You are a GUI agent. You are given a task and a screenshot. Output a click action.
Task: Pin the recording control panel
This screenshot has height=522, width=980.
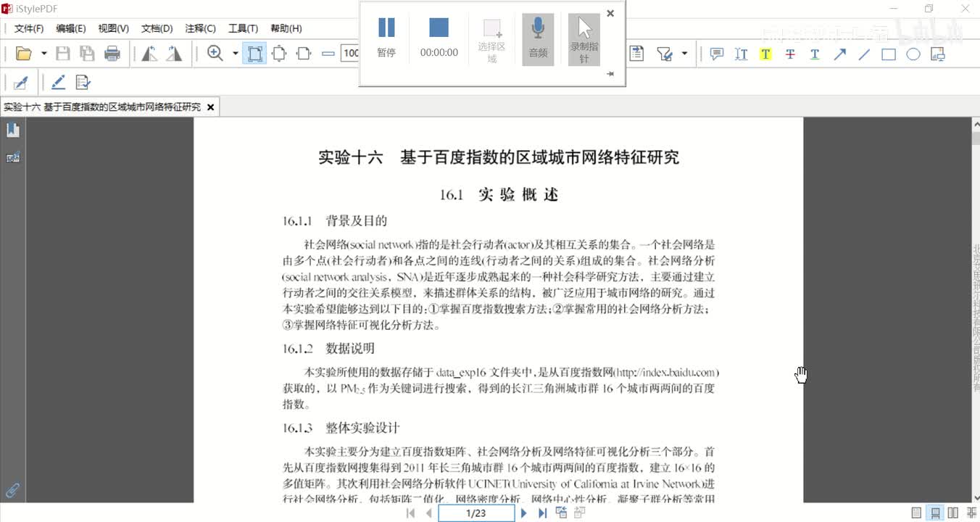click(610, 73)
